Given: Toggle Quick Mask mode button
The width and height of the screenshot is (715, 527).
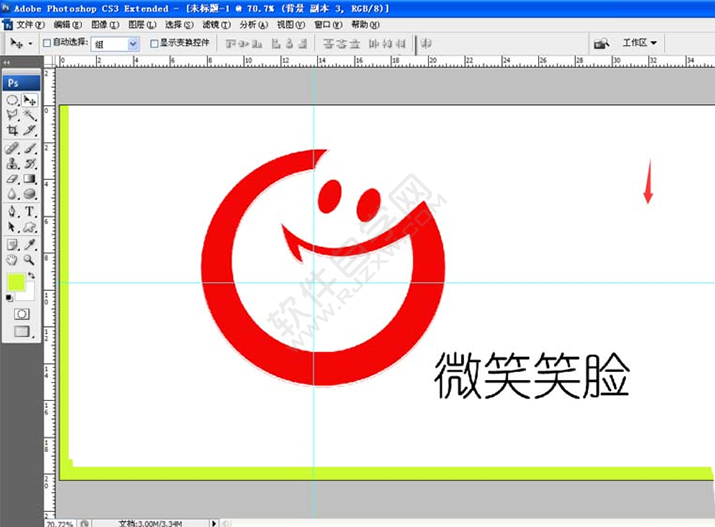Looking at the screenshot, I should (x=21, y=314).
